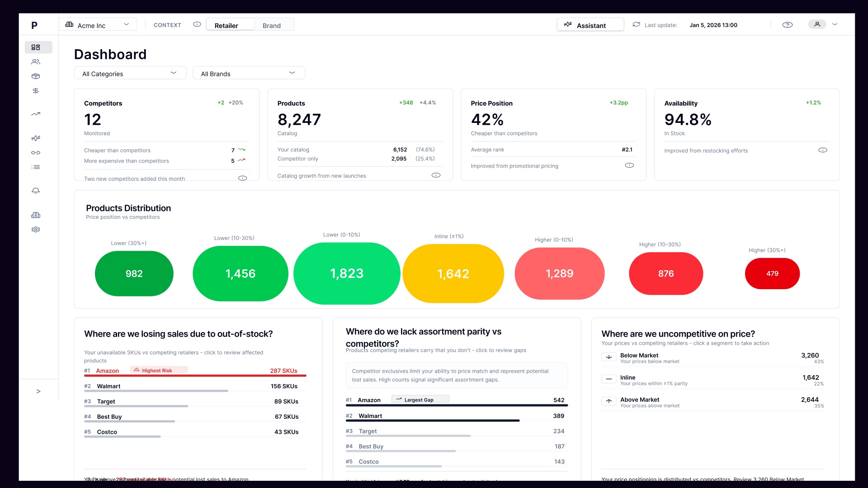The height and width of the screenshot is (488, 868).
Task: Expand sidebar using the arrow at bottom
Action: click(x=38, y=391)
